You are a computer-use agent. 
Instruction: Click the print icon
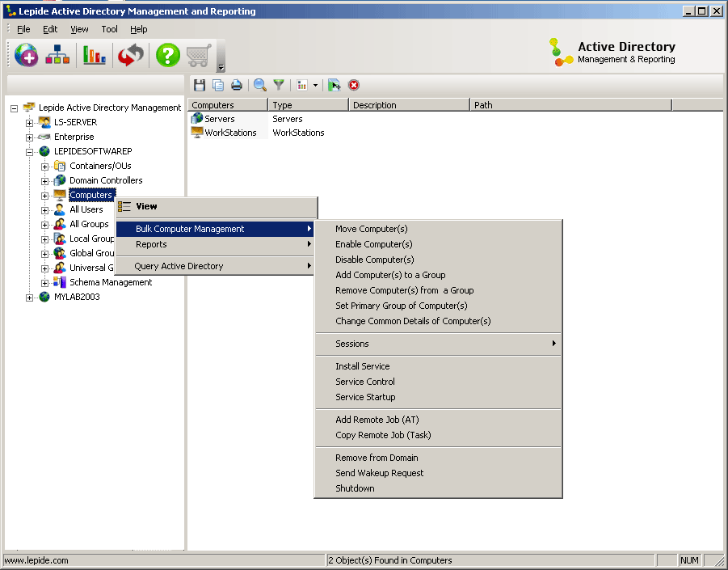pos(237,85)
